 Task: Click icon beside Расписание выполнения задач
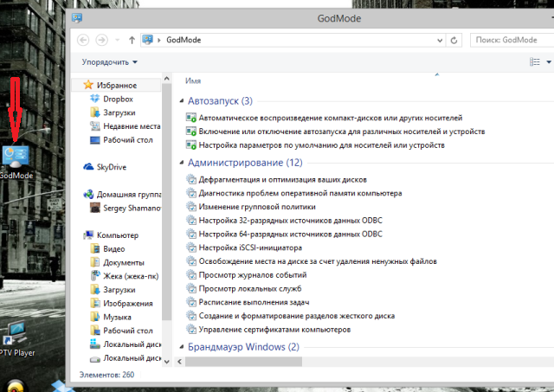click(x=191, y=302)
